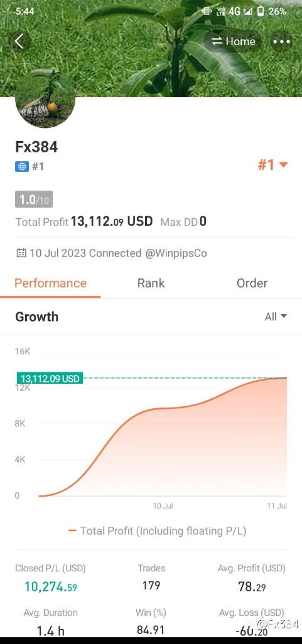Switch to the Order tab
This screenshot has height=644, width=302.
[x=252, y=283]
